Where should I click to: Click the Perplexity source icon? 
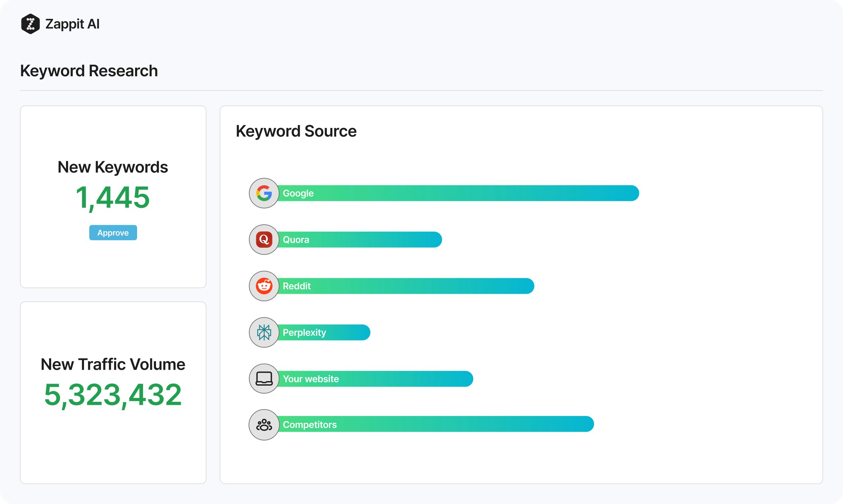(x=264, y=332)
